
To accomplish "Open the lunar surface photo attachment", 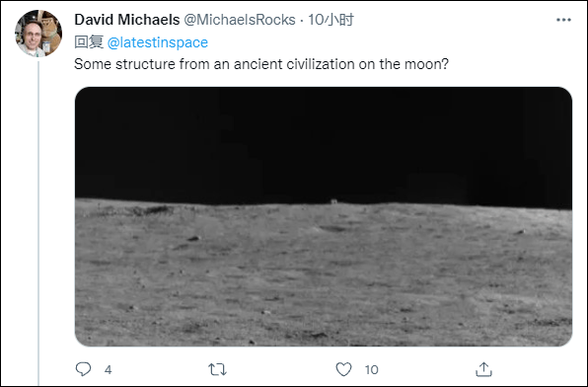I will pos(324,216).
